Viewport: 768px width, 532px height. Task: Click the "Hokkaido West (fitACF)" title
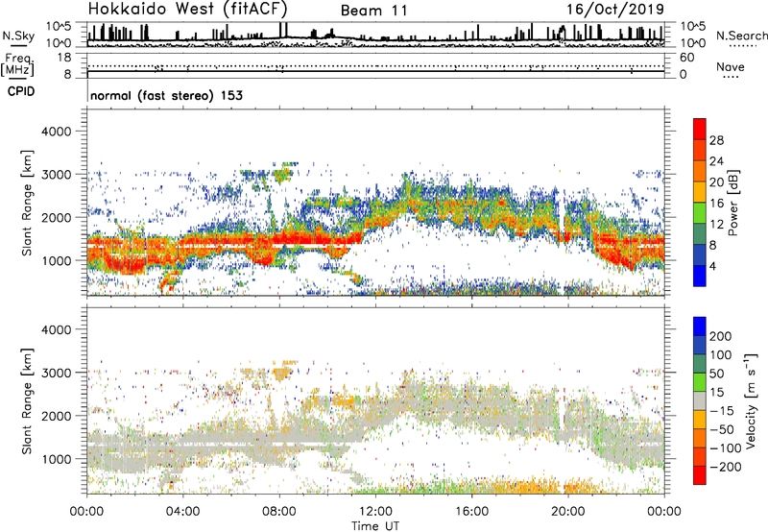click(x=187, y=10)
